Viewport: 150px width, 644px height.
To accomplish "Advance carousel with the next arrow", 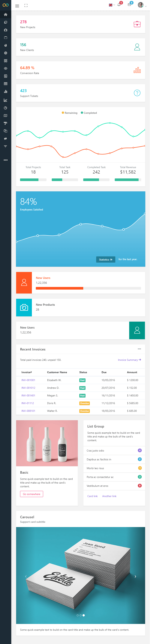I will pyautogui.click(x=135, y=577).
